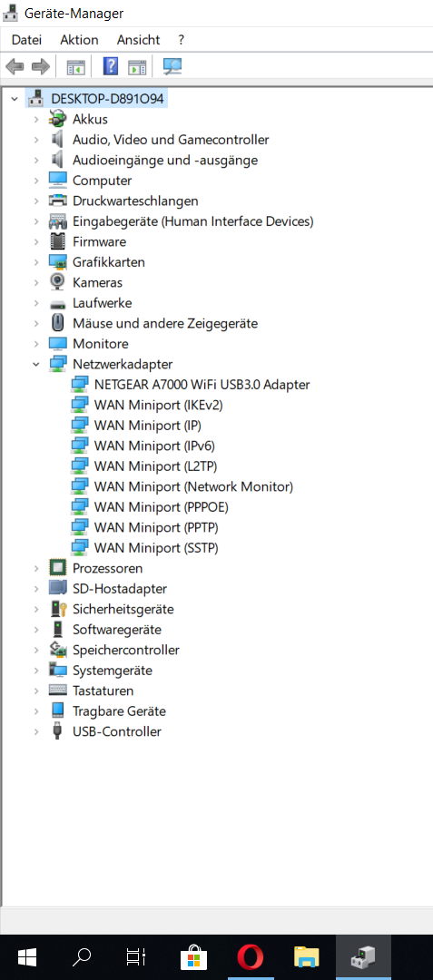Click the USB-Controller plug icon
This screenshot has width=433, height=980.
57,731
